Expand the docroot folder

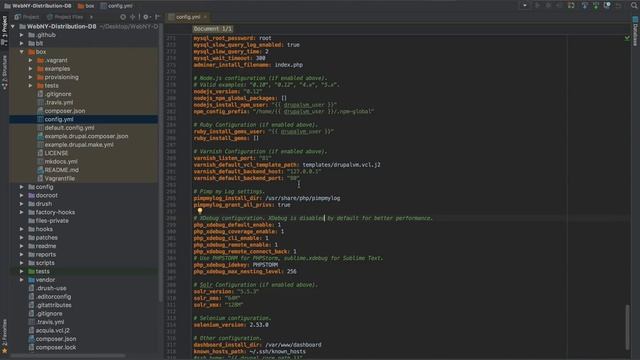point(22,196)
